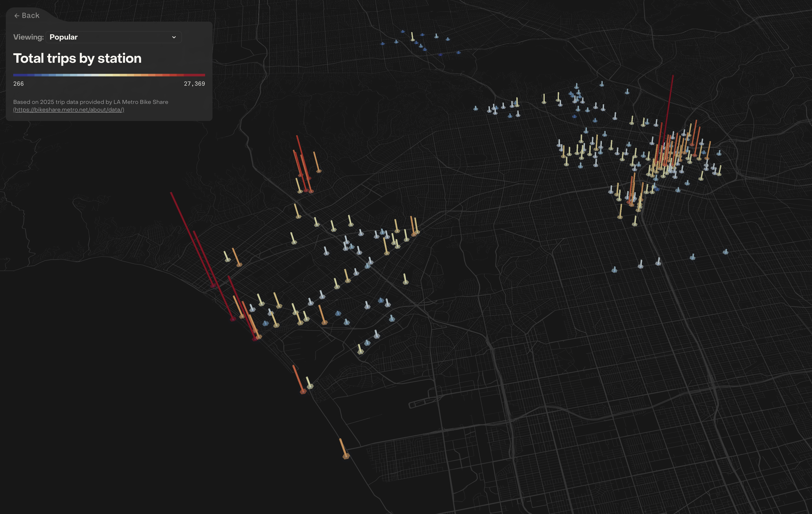
Task: Click the 266 minimum legend value
Action: 18,84
